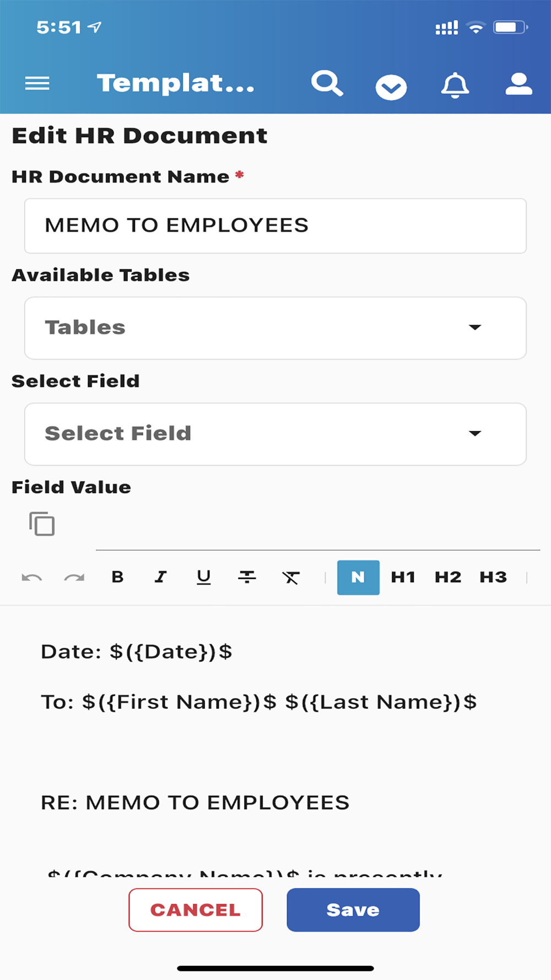The height and width of the screenshot is (980, 551).
Task: Expand the Tables dropdown
Action: [x=275, y=328]
